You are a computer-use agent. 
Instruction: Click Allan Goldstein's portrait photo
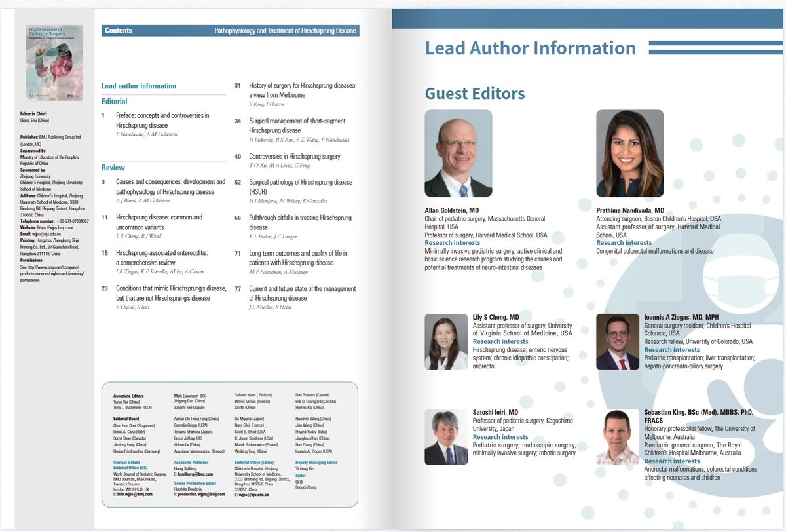tap(458, 153)
